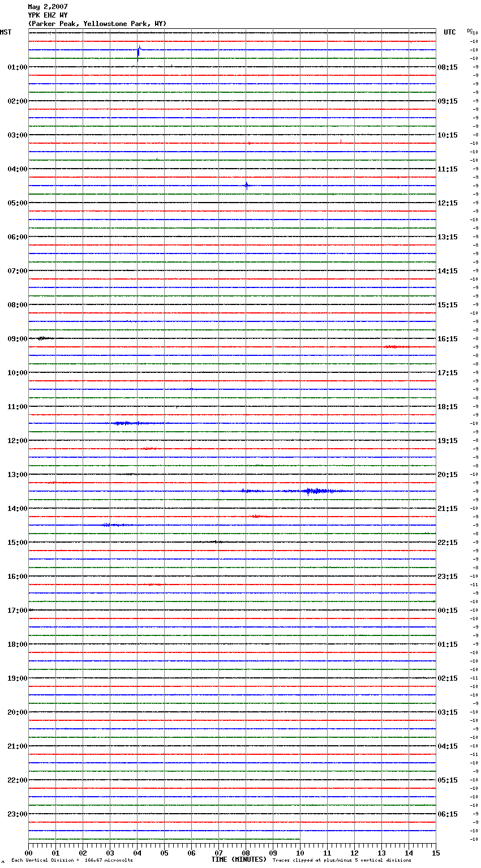Select the '23:00' MST time label
481x868 pixels.
(x=18, y=814)
